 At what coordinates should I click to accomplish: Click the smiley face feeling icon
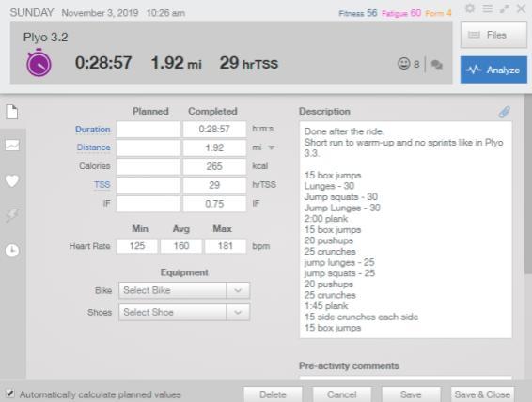pyautogui.click(x=404, y=63)
